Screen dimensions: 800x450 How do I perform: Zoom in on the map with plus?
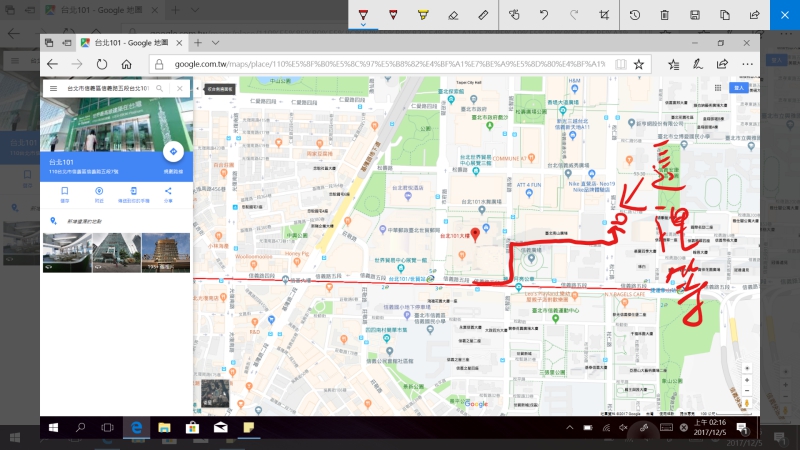[747, 380]
